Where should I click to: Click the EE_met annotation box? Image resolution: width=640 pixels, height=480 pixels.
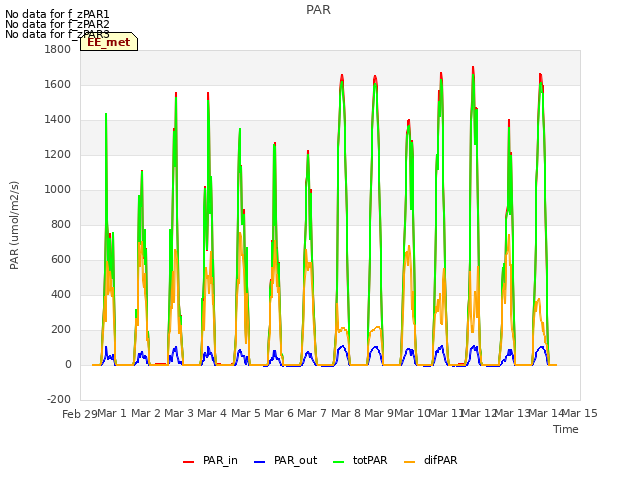109,42
